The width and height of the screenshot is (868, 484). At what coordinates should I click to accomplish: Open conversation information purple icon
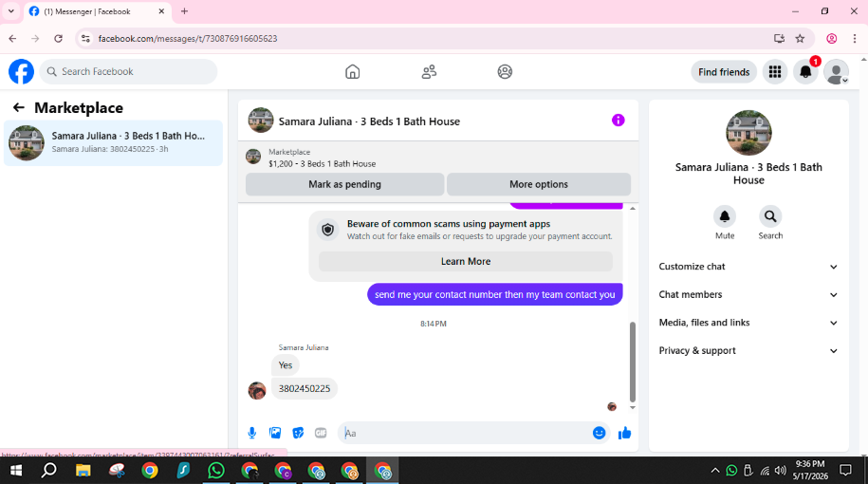coord(618,121)
